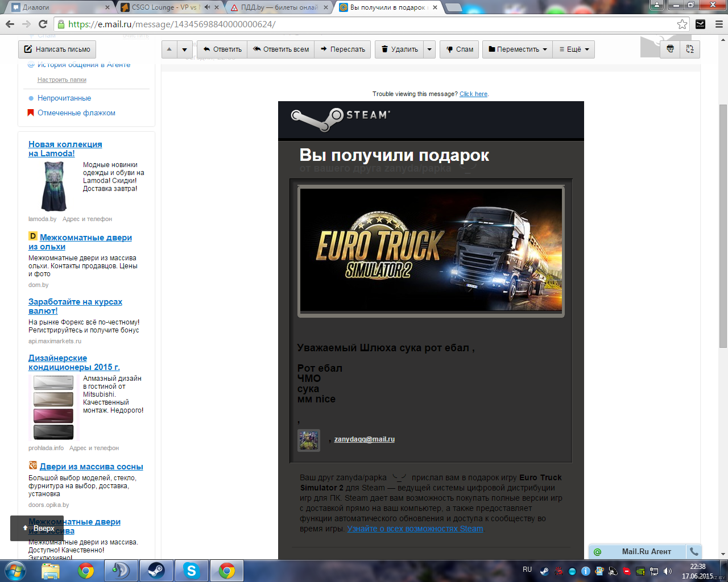Click the browser forward arrow
This screenshot has width=728, height=582.
pos(26,24)
